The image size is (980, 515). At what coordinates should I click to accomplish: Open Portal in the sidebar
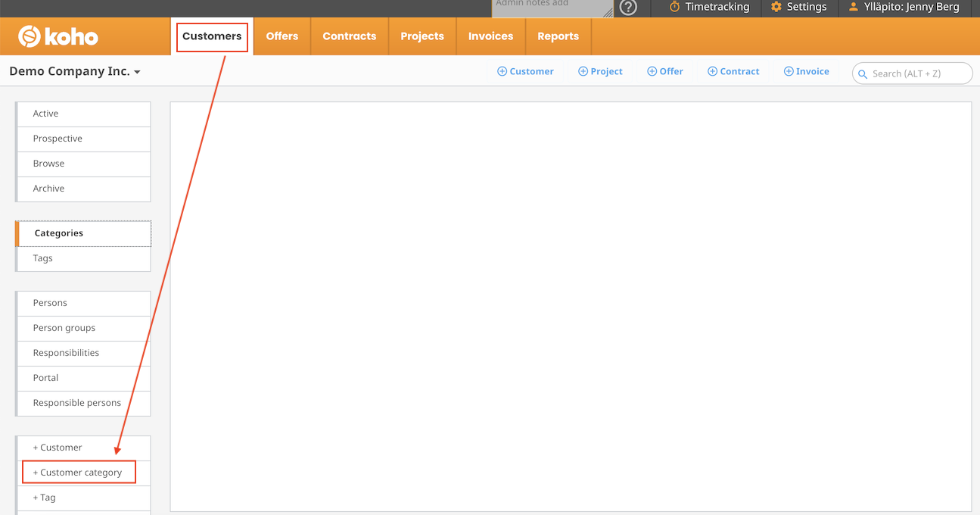pyautogui.click(x=84, y=378)
